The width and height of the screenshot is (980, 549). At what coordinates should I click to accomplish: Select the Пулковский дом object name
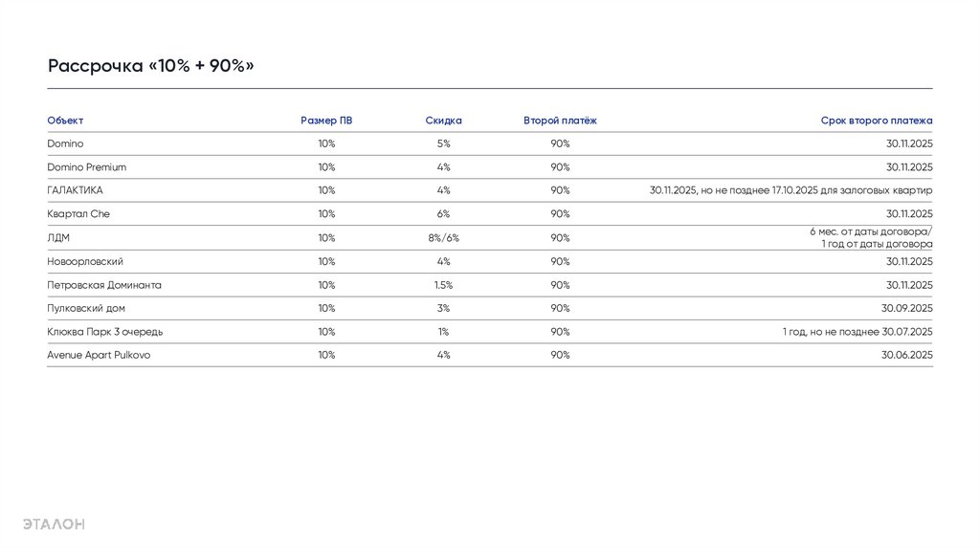coord(86,308)
